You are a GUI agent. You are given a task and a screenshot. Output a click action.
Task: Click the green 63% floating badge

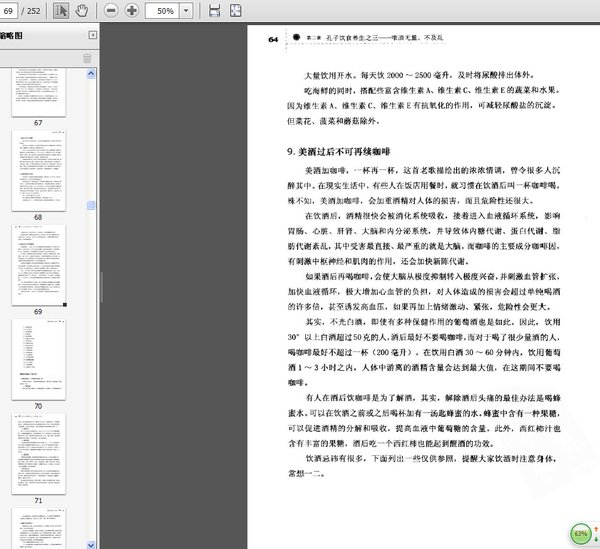click(580, 533)
